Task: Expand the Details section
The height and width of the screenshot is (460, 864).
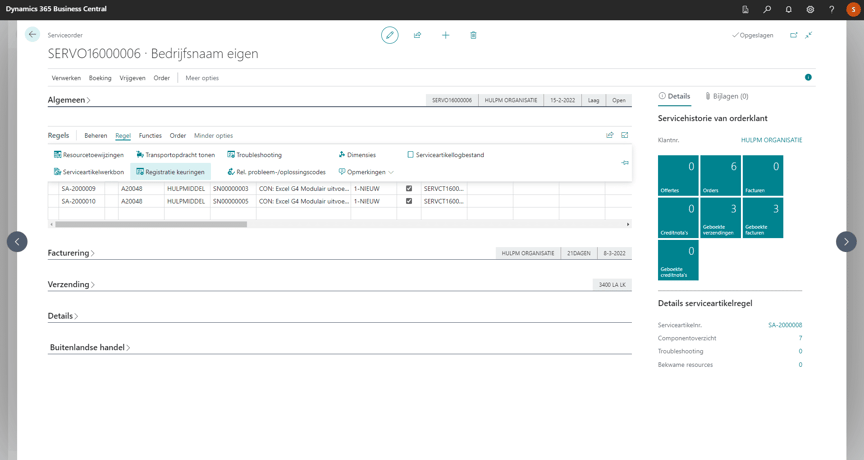Action: tap(63, 316)
